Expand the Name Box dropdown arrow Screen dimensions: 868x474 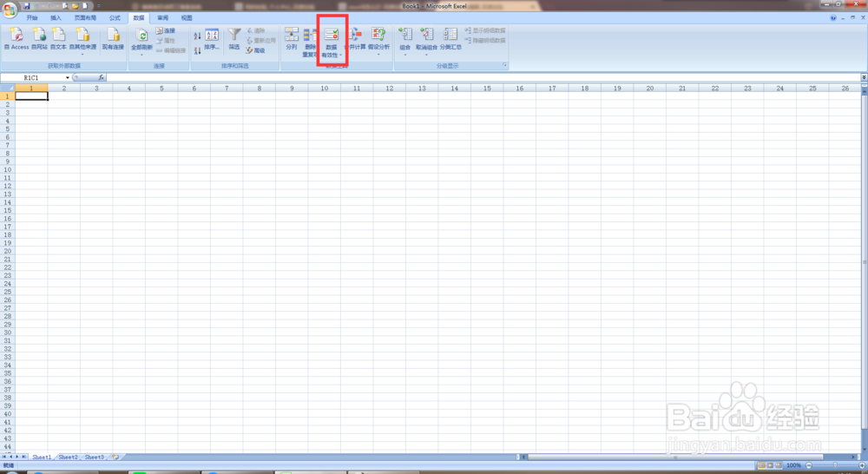[68, 77]
